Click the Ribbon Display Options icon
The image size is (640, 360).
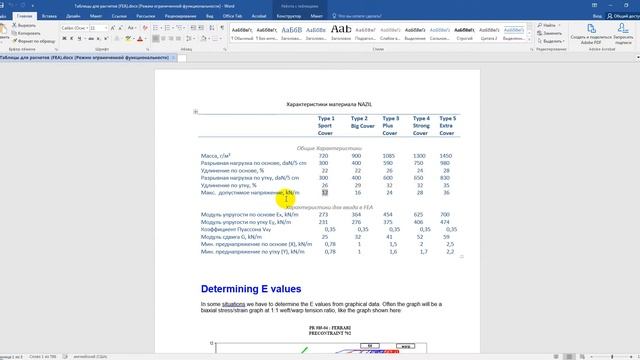pyautogui.click(x=595, y=5)
